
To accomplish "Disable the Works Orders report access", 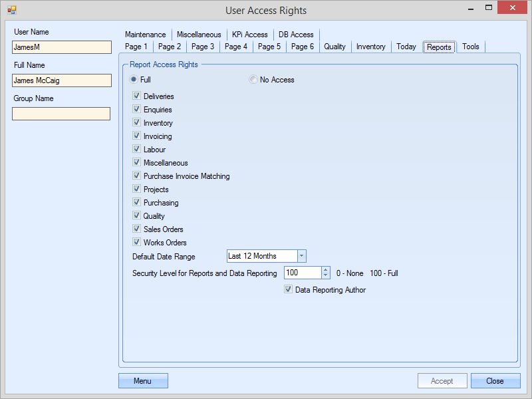I will (x=137, y=243).
